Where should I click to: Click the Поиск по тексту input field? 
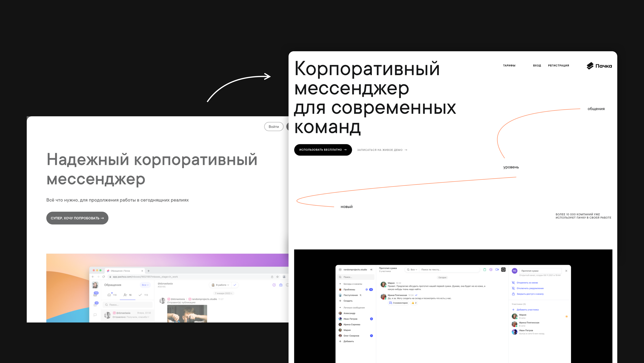point(448,270)
